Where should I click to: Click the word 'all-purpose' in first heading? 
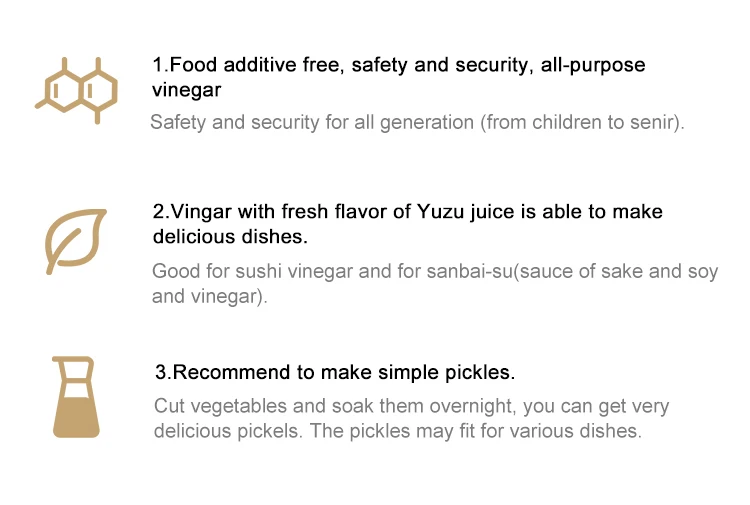click(x=594, y=65)
